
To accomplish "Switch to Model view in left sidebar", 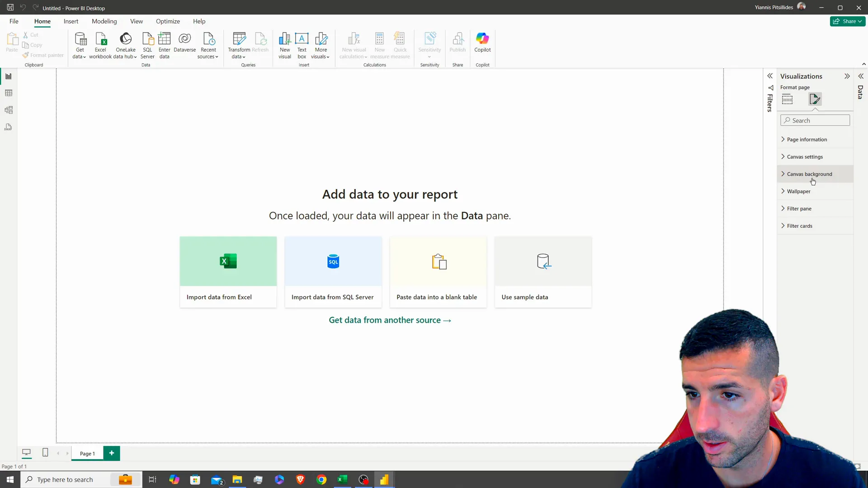I will pos(9,110).
